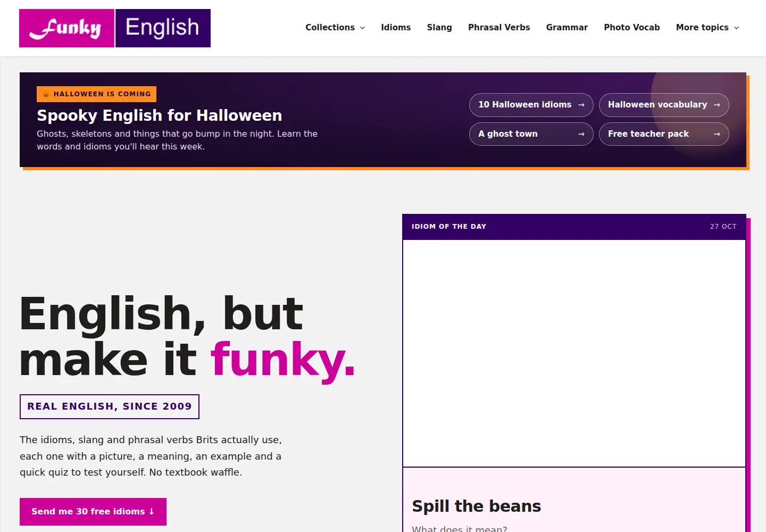Open the 10 Halloween idioms link
Screen dimensions: 766x532
(531, 105)
